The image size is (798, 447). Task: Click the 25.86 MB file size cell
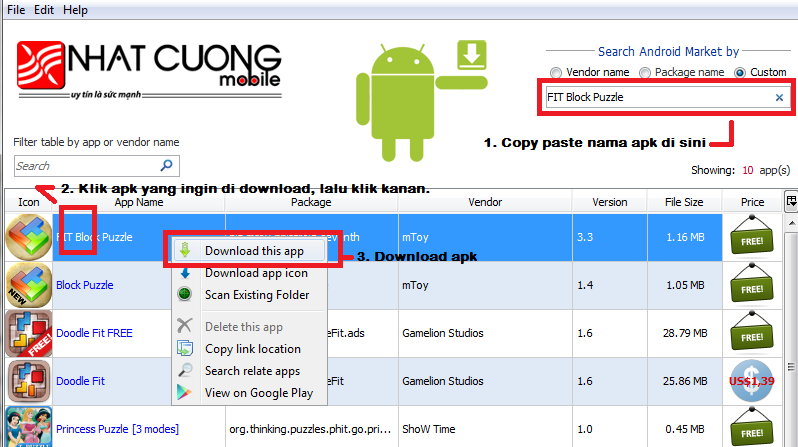point(685,381)
